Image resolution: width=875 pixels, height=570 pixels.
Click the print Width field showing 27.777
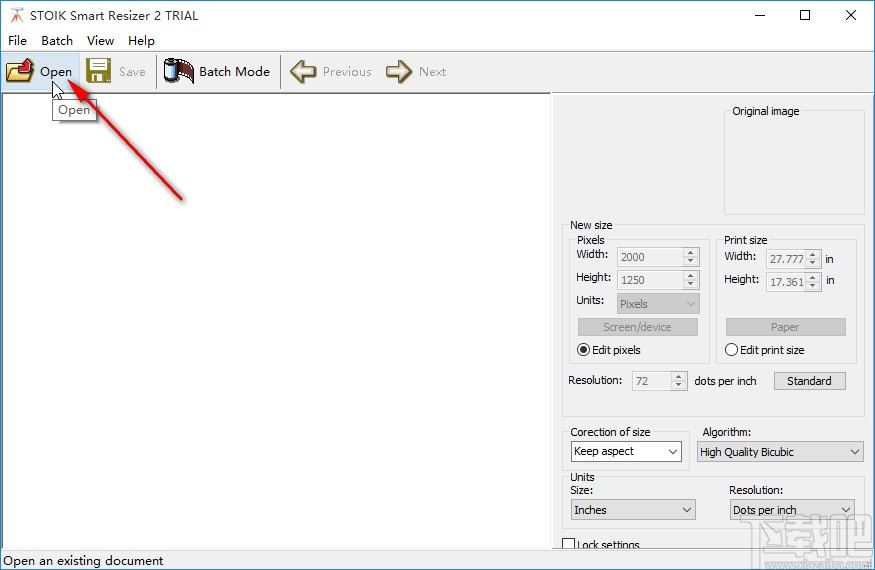786,259
